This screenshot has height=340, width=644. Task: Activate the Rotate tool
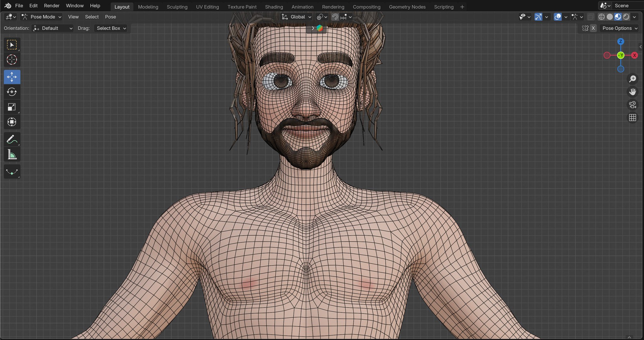coord(12,92)
